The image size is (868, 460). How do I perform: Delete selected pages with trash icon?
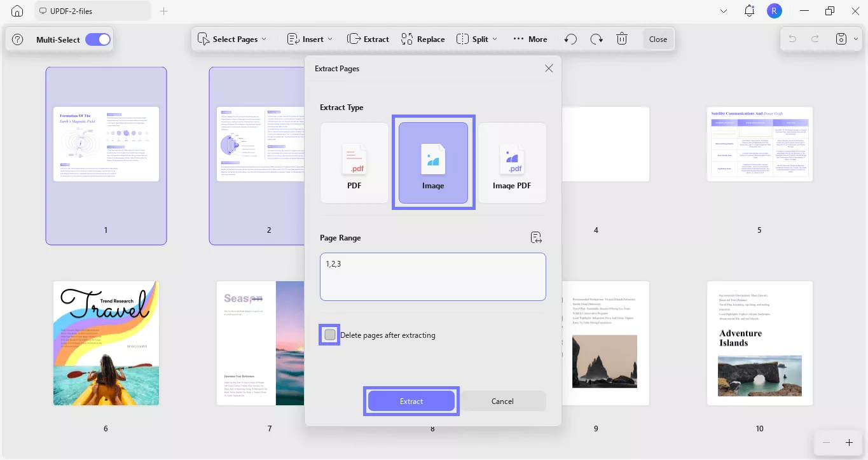[x=622, y=39]
